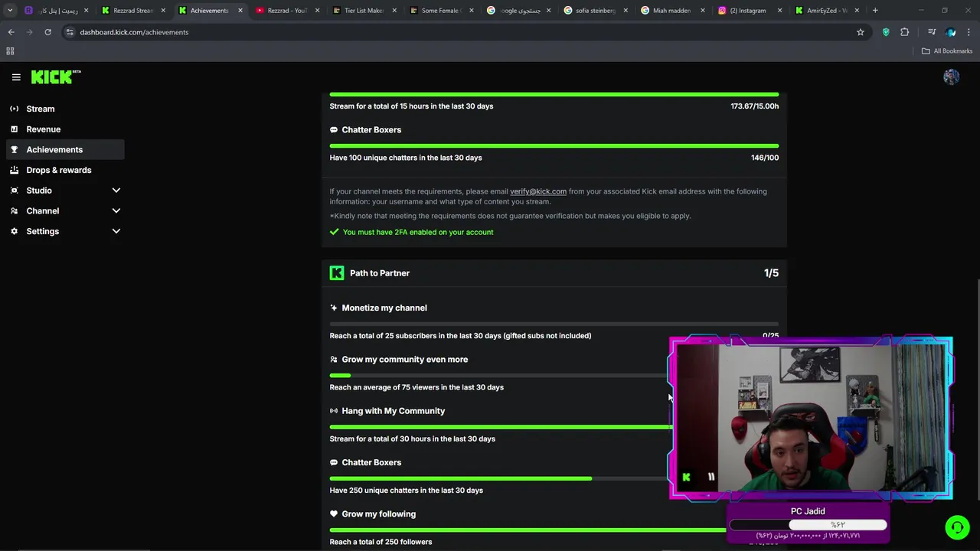
Task: Click the 146/100 chatters value
Action: [765, 158]
